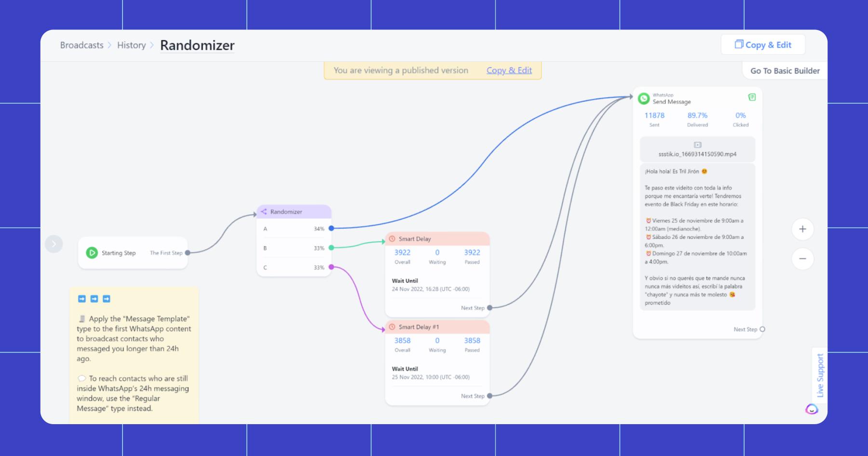Open the History breadcrumb

point(131,45)
